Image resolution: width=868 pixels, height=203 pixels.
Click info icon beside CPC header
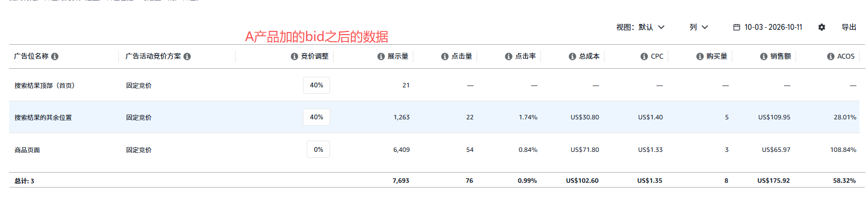click(x=644, y=56)
